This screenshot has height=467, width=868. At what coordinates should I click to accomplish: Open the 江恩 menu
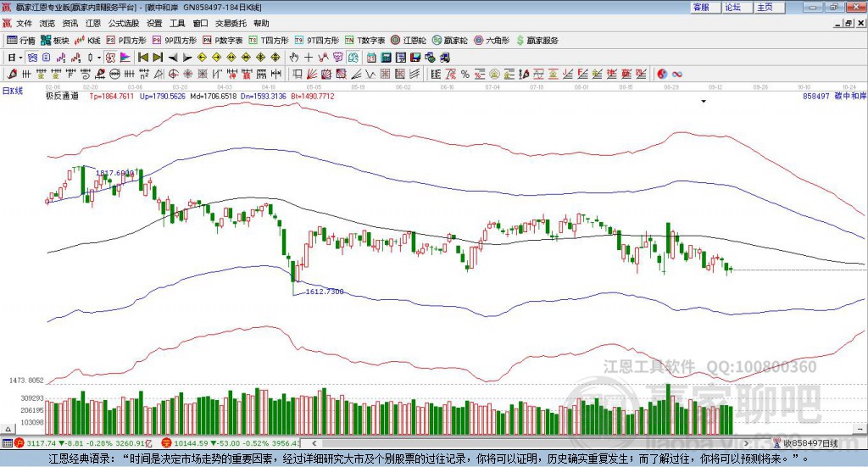click(93, 24)
